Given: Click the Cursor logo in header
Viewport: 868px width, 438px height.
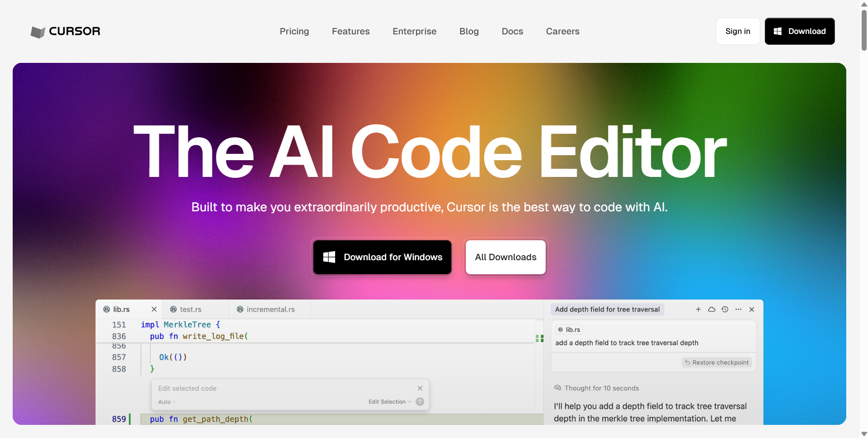Looking at the screenshot, I should 65,31.
